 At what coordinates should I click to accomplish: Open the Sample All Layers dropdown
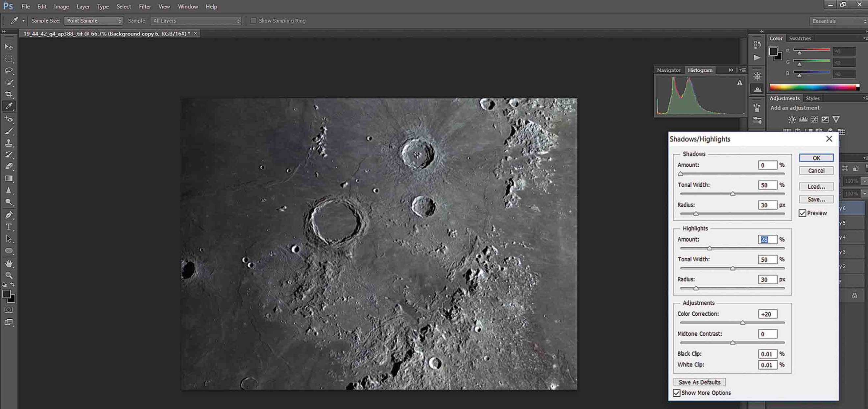[x=196, y=21]
